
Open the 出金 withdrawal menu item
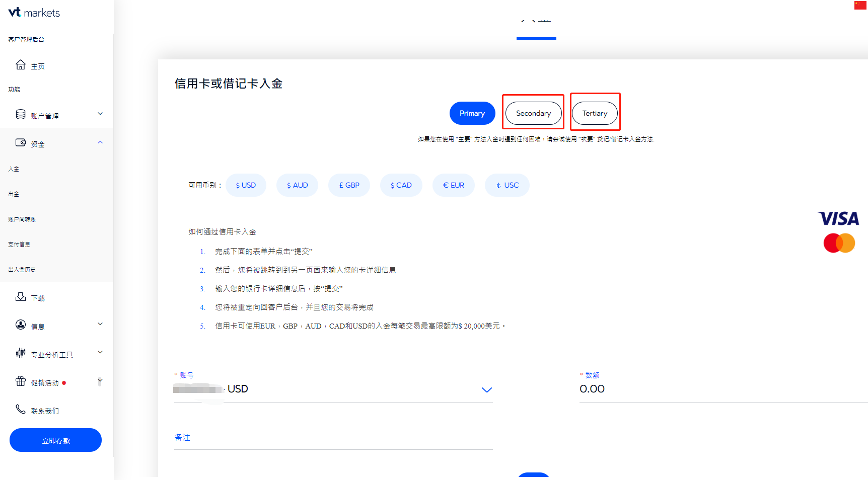click(14, 194)
